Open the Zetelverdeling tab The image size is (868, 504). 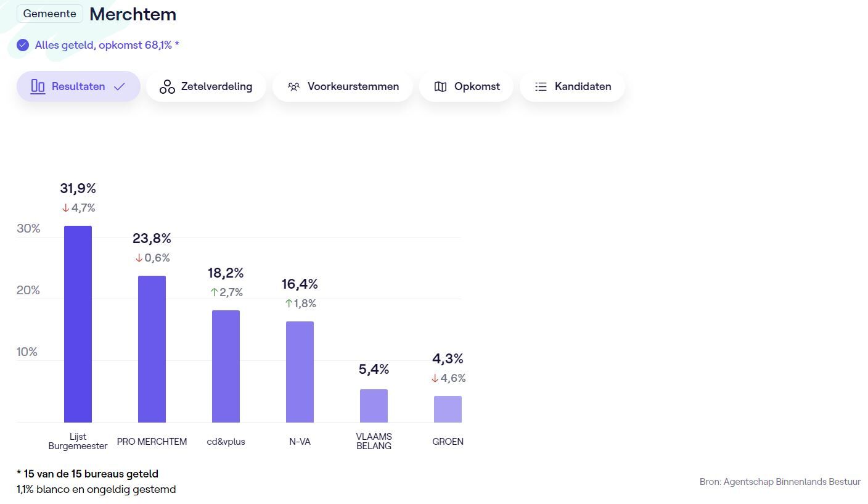click(x=206, y=87)
